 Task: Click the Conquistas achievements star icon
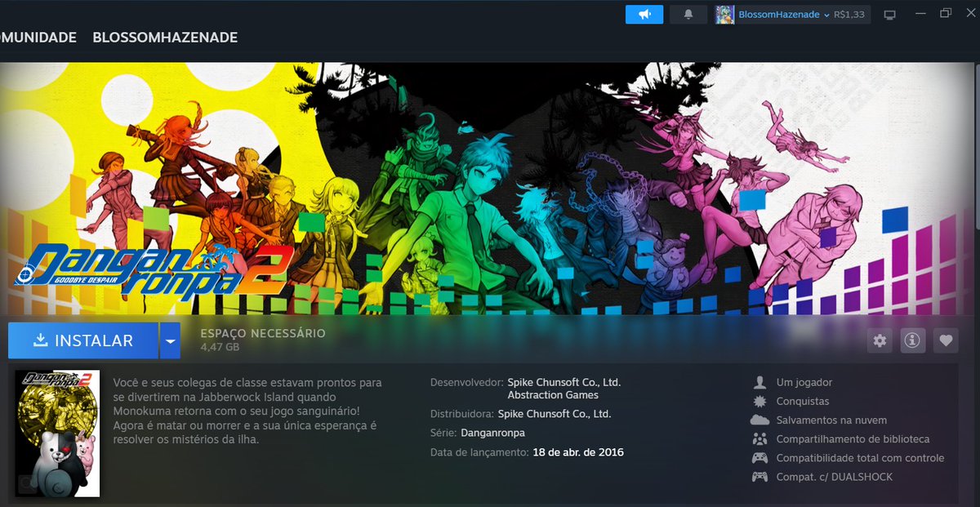tap(760, 401)
